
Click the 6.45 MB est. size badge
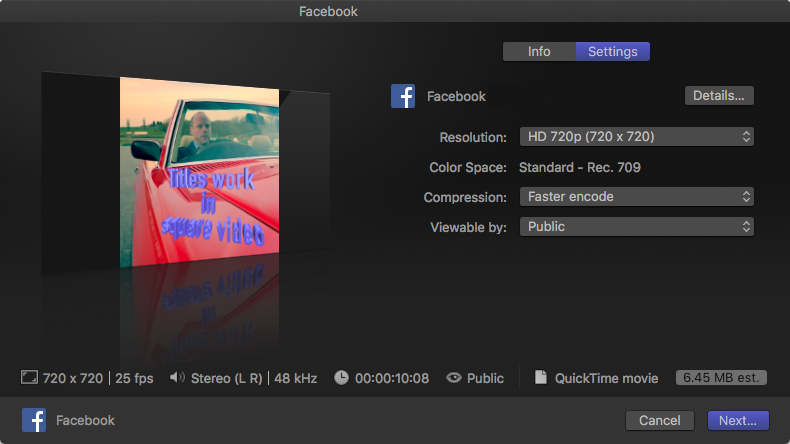(721, 377)
